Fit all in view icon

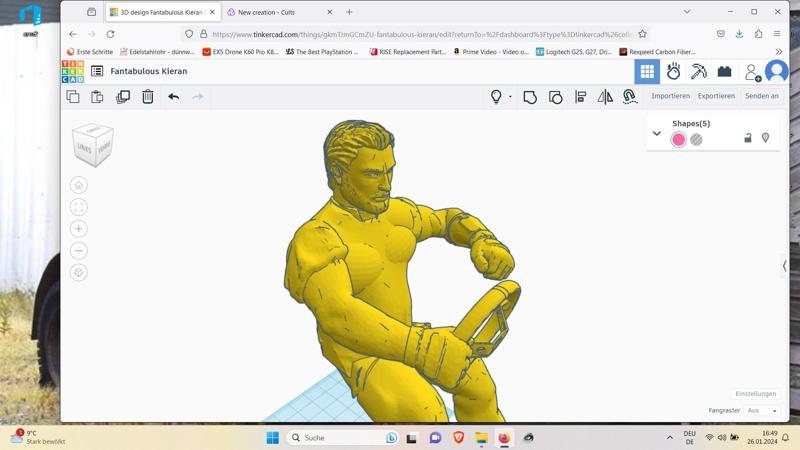click(x=79, y=207)
